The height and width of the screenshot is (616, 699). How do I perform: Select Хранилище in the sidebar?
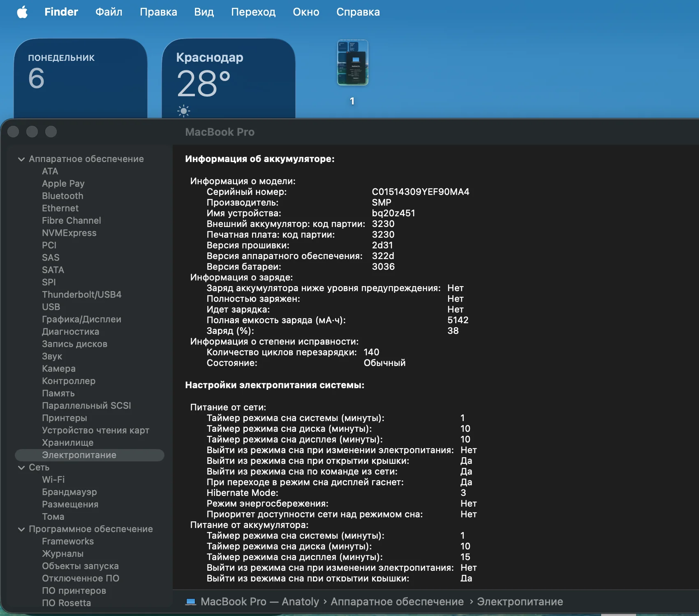[x=68, y=443]
